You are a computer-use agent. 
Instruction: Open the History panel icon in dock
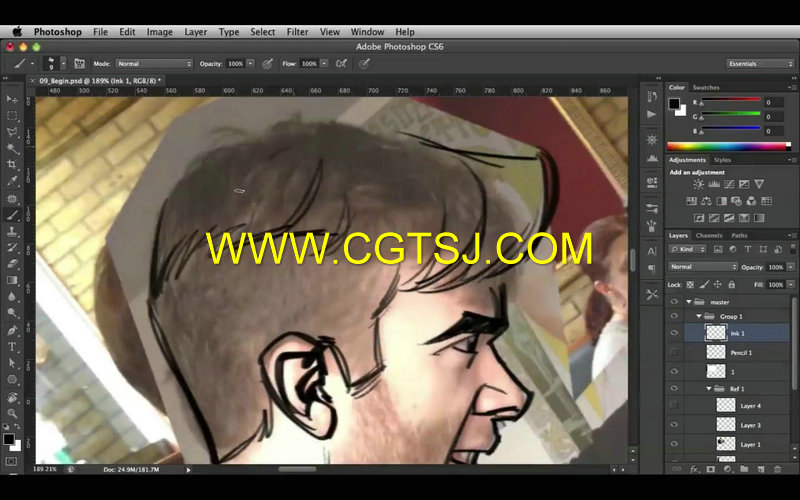pyautogui.click(x=652, y=96)
